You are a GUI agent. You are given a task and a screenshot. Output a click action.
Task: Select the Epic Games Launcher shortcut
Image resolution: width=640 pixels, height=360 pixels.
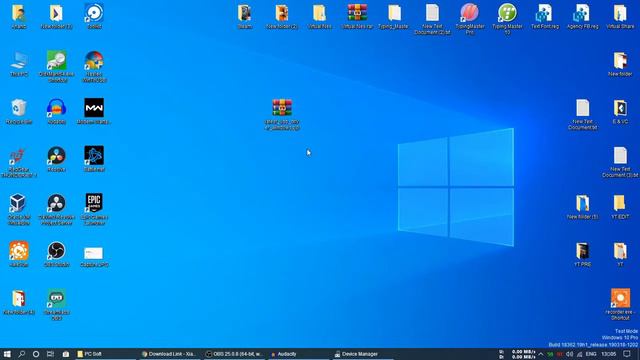tap(94, 209)
